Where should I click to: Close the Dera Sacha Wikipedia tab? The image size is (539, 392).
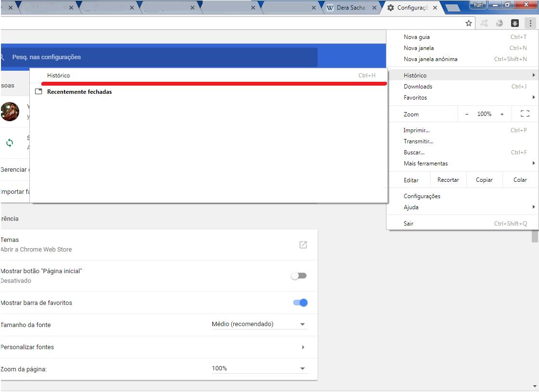click(374, 8)
